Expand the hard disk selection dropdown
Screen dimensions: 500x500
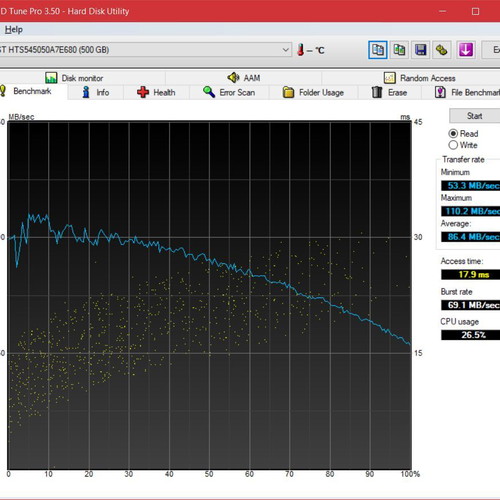point(286,50)
